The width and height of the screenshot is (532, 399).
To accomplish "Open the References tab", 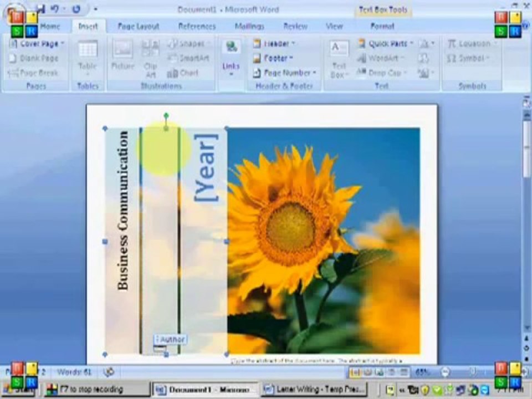I will tap(197, 26).
